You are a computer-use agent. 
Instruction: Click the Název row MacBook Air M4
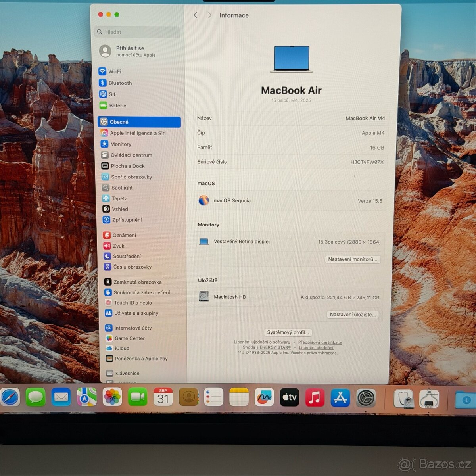291,118
